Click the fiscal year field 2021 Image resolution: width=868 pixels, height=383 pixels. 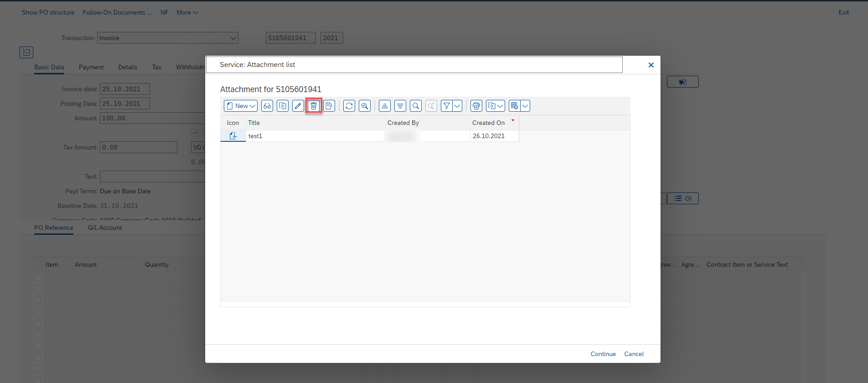point(331,38)
